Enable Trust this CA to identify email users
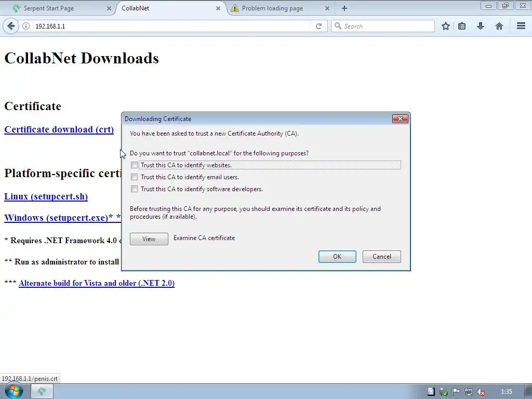The height and width of the screenshot is (399, 532). coord(135,177)
